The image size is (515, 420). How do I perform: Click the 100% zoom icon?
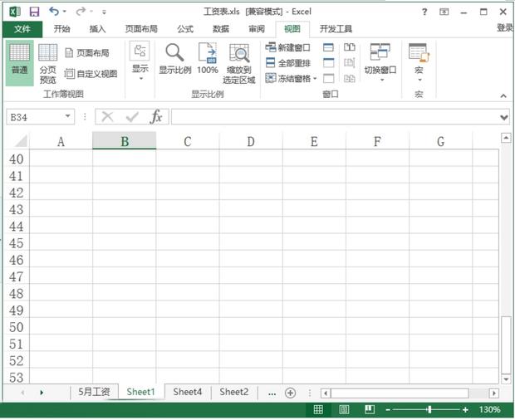(x=207, y=54)
